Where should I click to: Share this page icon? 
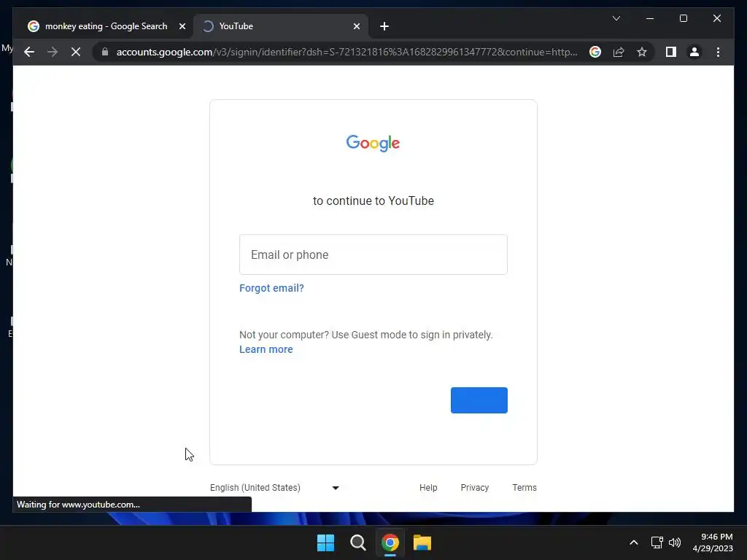pyautogui.click(x=619, y=52)
